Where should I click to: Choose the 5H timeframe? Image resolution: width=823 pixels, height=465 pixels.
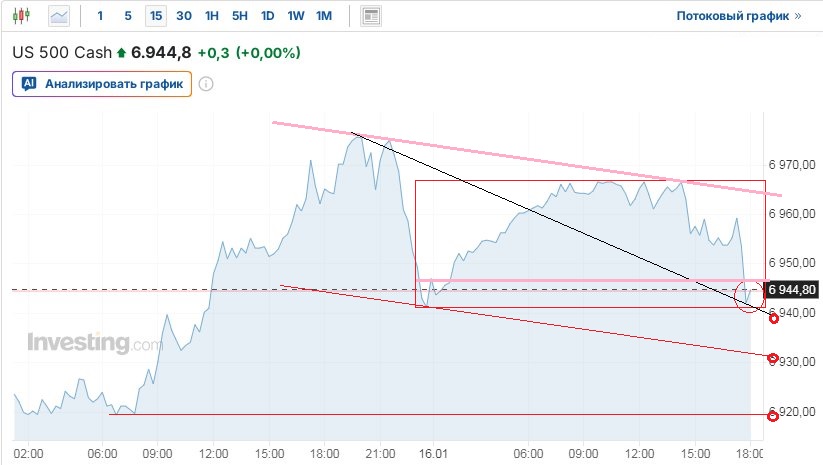(x=240, y=16)
